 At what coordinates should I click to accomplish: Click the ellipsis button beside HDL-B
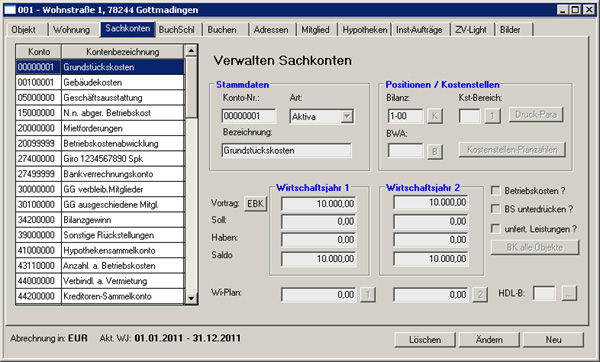[569, 294]
